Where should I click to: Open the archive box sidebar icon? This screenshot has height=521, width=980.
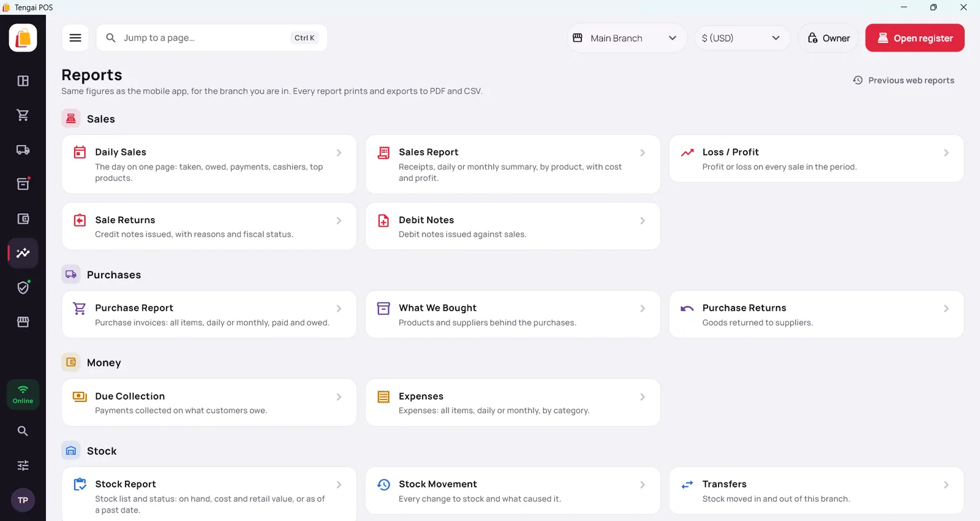[23, 184]
